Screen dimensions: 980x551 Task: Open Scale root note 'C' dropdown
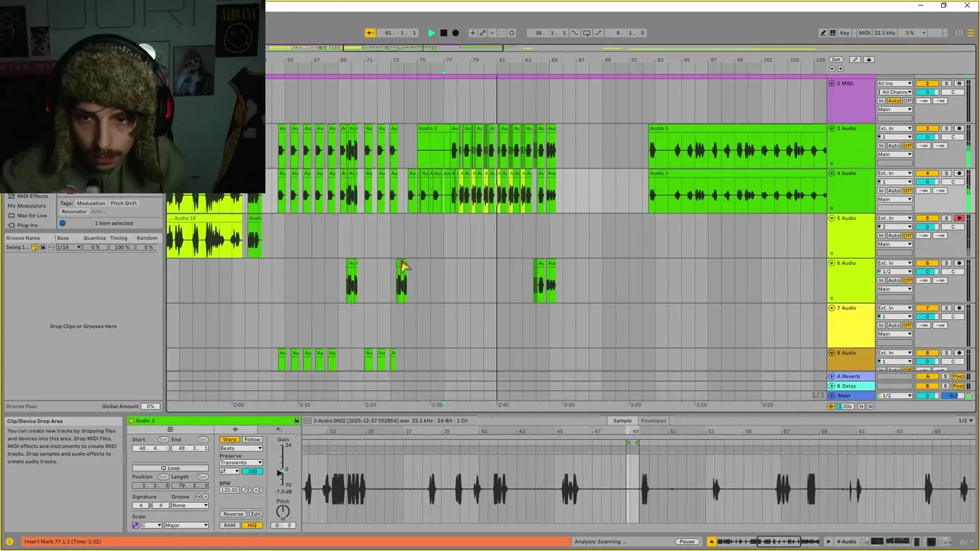151,525
